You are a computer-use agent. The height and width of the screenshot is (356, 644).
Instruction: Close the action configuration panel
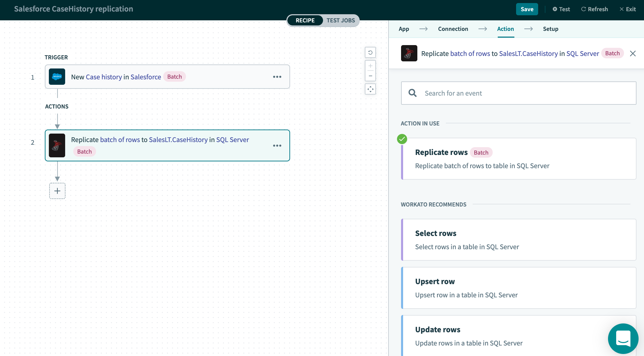click(633, 54)
